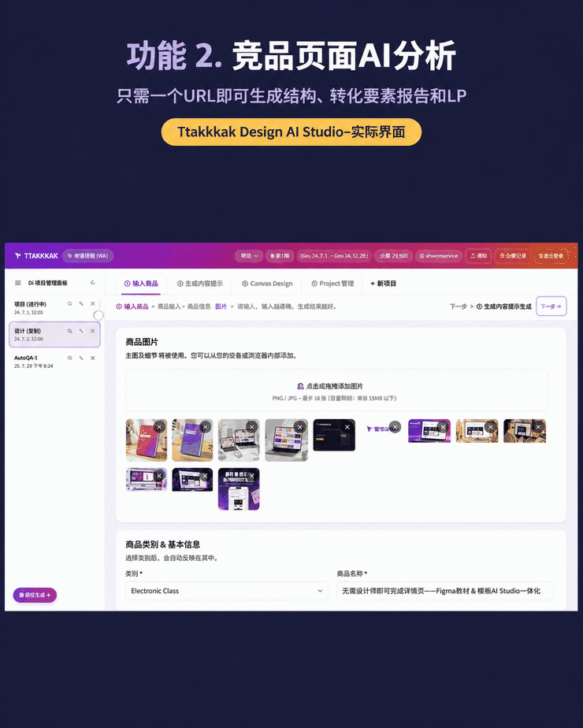Screen dimensions: 583x728
Task: Open the hamburger menu beside Di 项目管理面板
Action: click(17, 283)
